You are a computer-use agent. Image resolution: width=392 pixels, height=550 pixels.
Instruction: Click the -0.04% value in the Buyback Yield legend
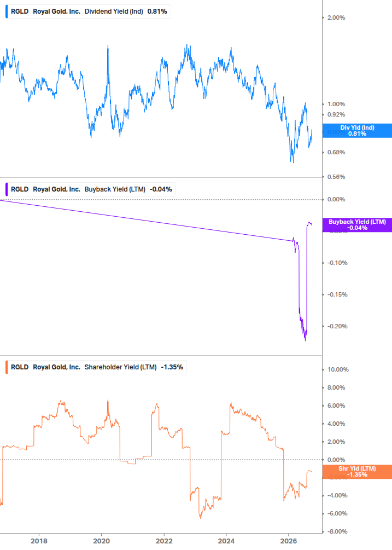161,189
